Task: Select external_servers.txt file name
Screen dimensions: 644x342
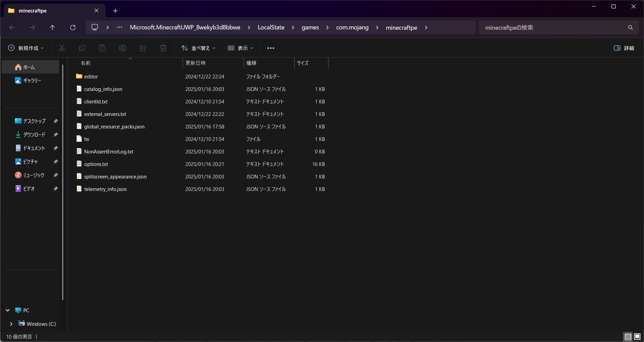Action: coord(105,114)
